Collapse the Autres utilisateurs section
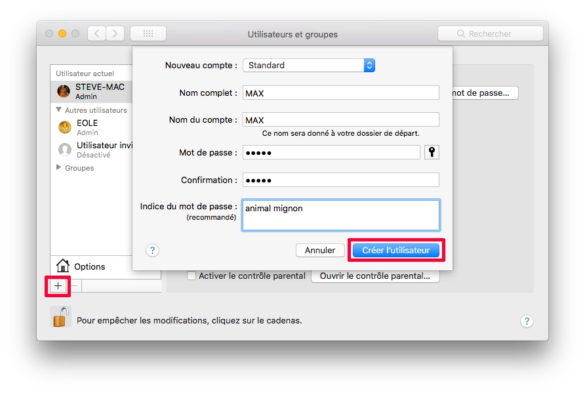Screen dimensions: 585x393 [x=59, y=110]
